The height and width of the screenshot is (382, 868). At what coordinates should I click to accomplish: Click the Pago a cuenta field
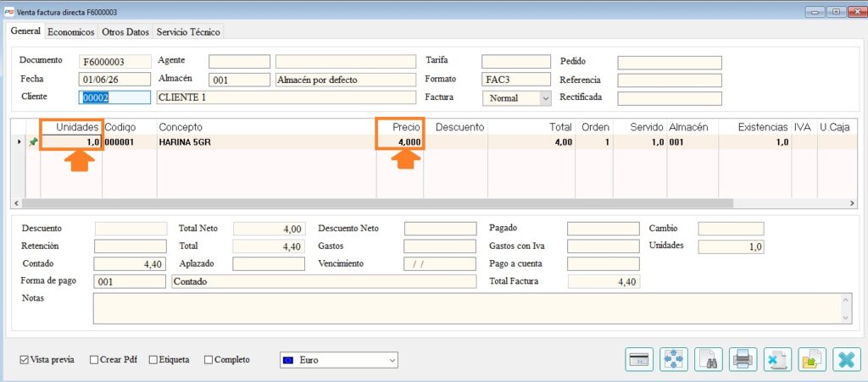click(x=604, y=263)
